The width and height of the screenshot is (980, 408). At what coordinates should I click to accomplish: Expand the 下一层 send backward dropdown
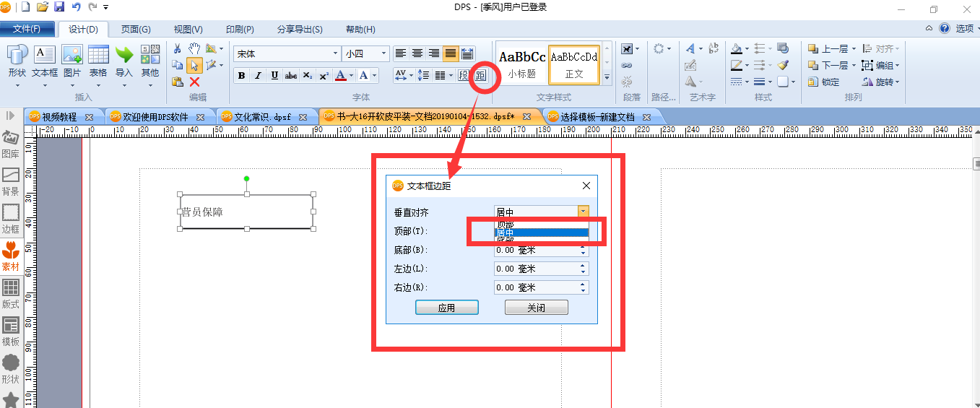(854, 66)
